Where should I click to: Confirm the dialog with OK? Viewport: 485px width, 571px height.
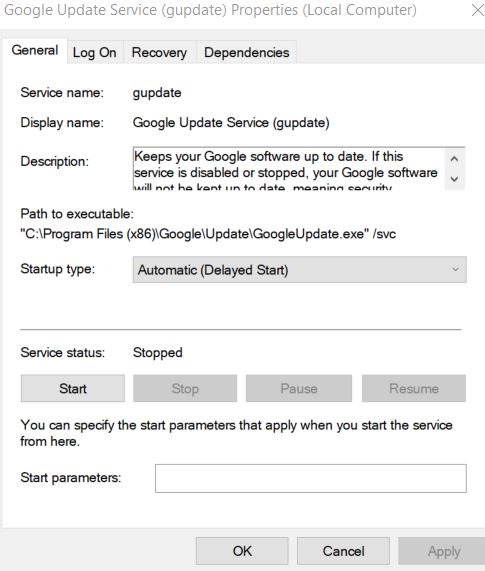pos(242,551)
